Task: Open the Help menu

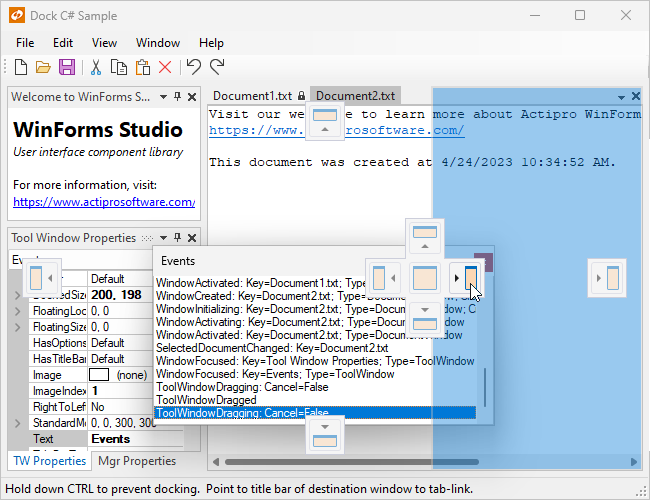Action: 211,43
